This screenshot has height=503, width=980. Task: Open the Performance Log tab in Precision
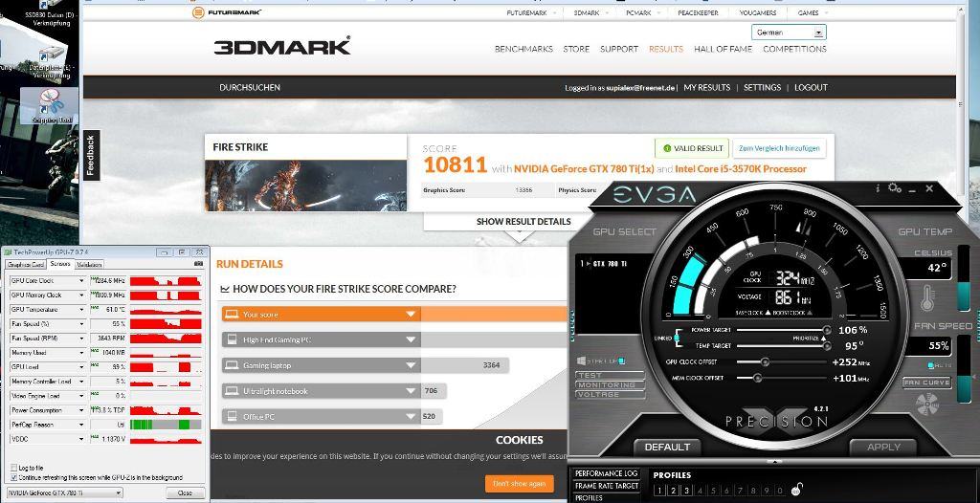pos(606,474)
